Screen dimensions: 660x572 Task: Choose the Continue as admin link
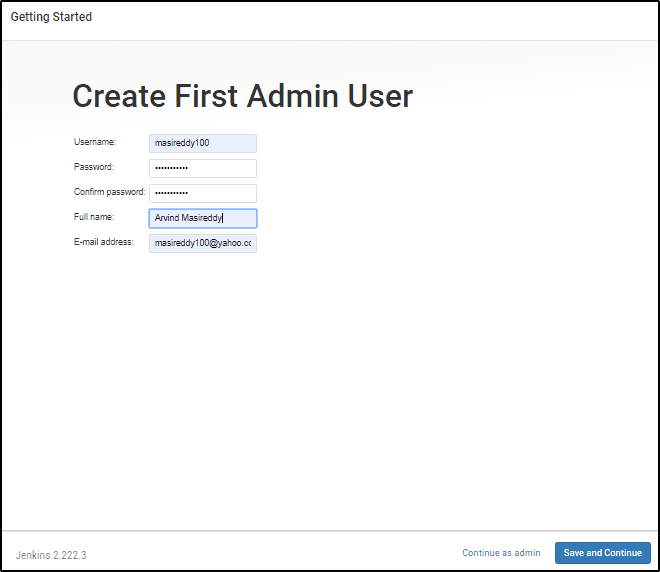point(501,553)
